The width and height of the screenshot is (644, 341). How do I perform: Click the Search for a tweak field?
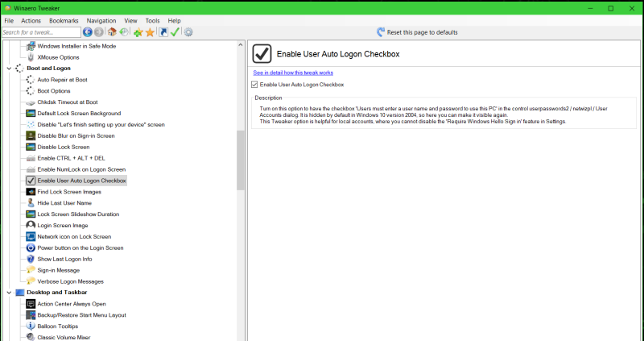coord(41,32)
